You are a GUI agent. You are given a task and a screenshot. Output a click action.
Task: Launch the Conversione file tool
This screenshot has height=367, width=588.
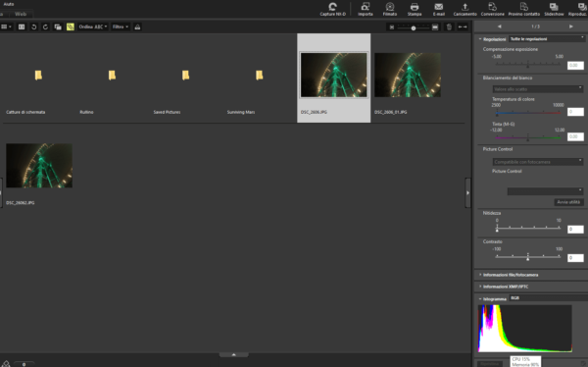pyautogui.click(x=492, y=9)
